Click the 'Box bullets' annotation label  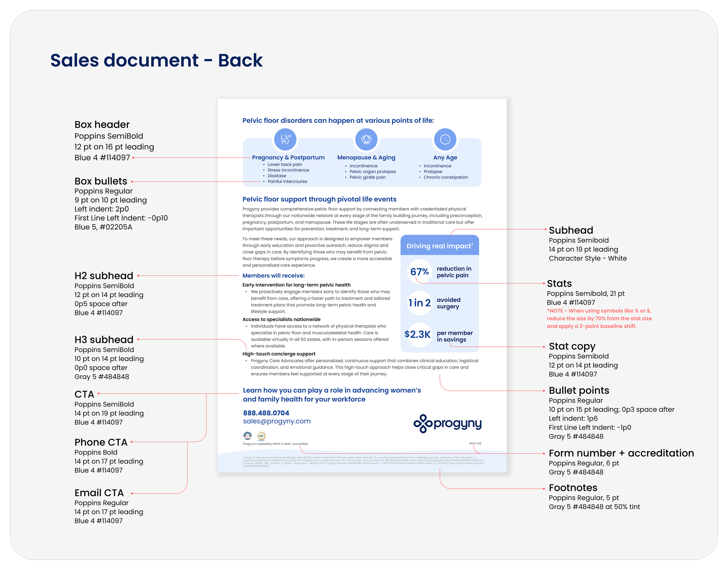tap(101, 181)
